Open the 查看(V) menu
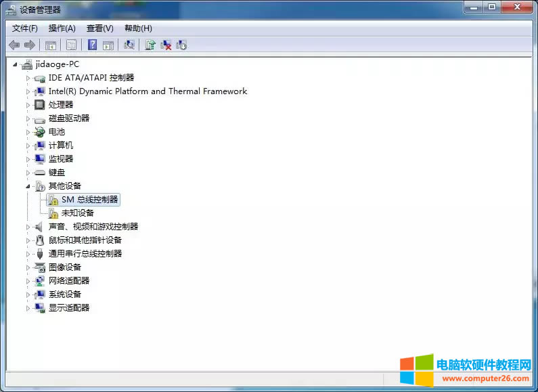 (99, 28)
